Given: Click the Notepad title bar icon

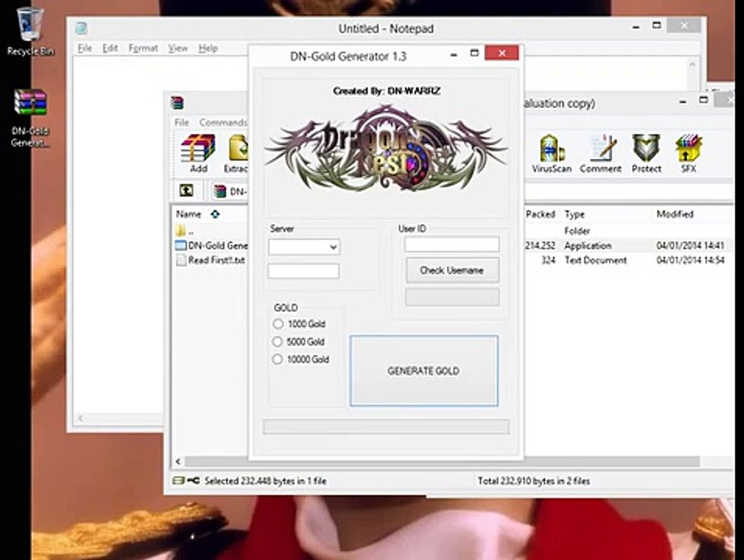Looking at the screenshot, I should (81, 29).
